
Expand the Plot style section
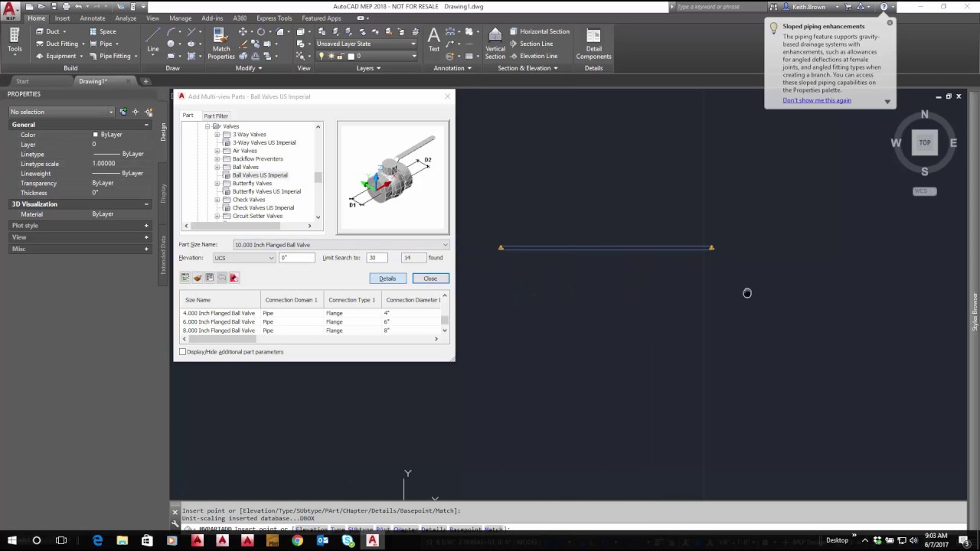pyautogui.click(x=146, y=226)
